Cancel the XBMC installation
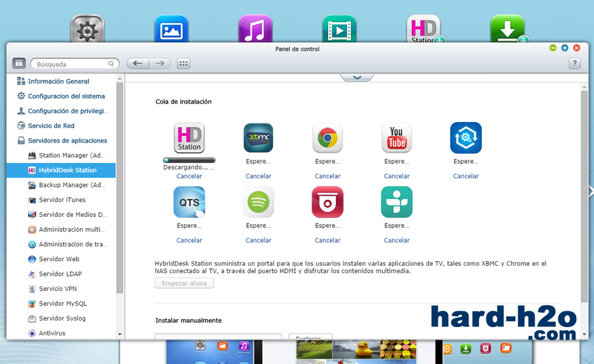The height and width of the screenshot is (364, 594). 258,176
